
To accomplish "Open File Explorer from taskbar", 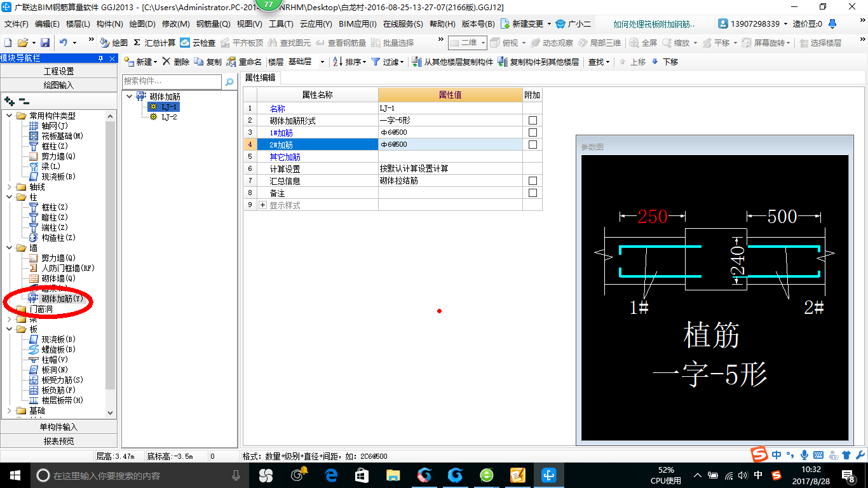I will 393,475.
